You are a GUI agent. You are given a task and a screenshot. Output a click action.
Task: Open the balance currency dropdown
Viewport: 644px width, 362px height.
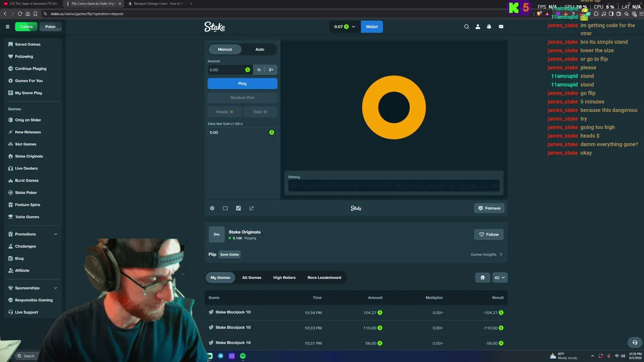coord(345,27)
